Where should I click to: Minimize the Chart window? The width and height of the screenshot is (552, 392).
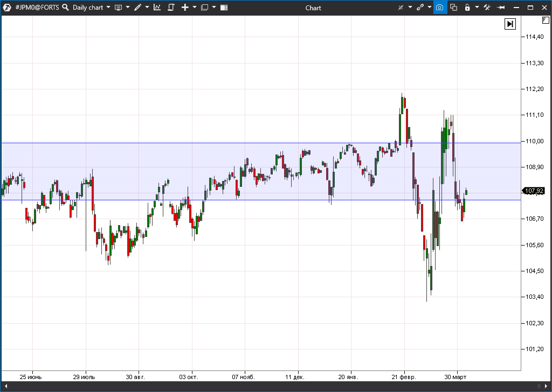(516, 8)
